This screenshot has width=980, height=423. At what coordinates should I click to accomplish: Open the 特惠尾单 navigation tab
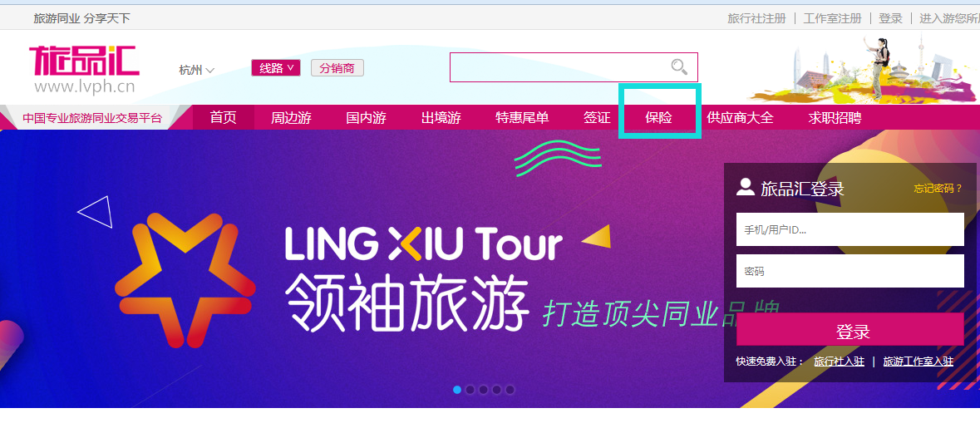[x=522, y=117]
